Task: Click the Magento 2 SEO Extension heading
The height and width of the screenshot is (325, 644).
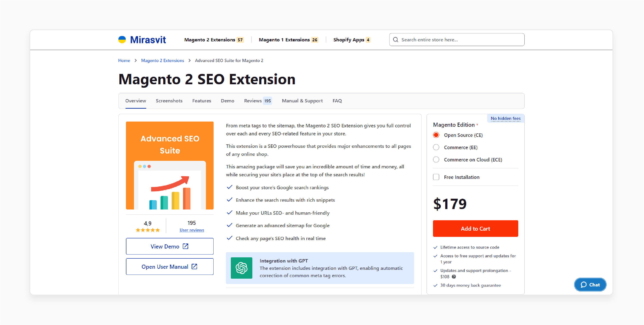Action: (x=207, y=79)
